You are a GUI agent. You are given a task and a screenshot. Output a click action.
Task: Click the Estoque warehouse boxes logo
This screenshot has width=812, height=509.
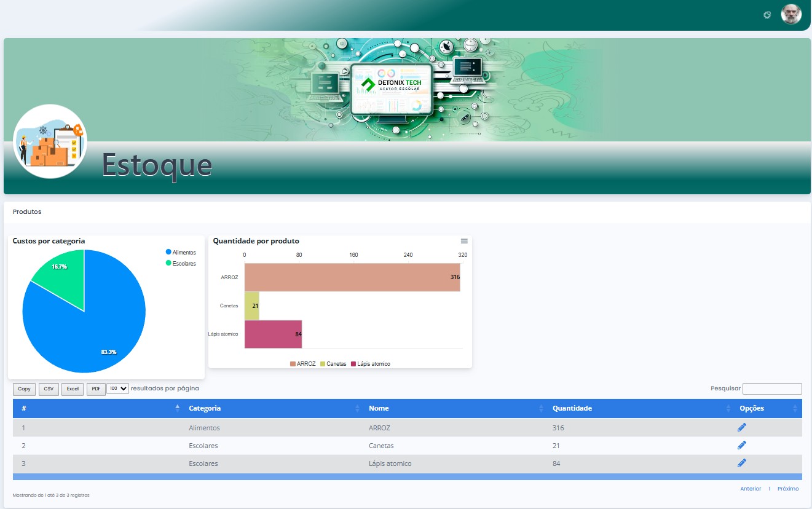50,141
